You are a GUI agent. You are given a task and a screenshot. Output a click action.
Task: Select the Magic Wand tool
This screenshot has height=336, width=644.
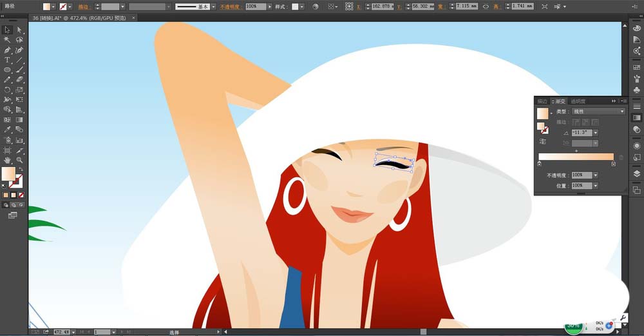click(x=7, y=39)
